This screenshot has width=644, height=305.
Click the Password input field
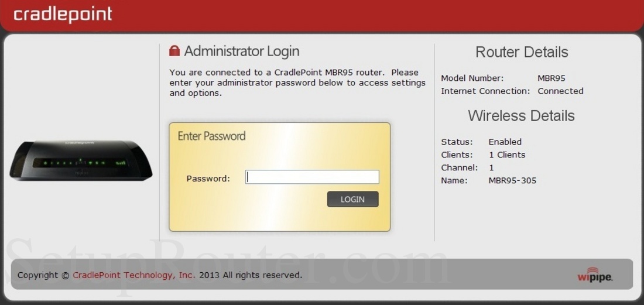[x=312, y=177]
